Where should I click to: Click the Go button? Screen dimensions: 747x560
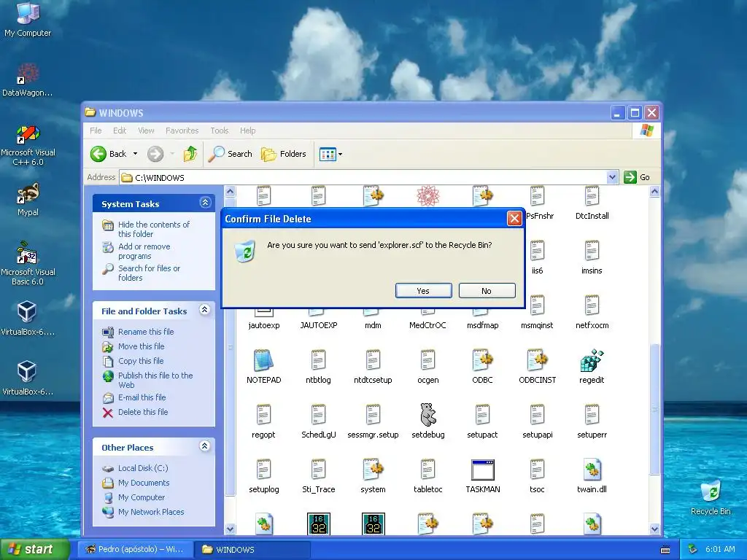tap(638, 177)
